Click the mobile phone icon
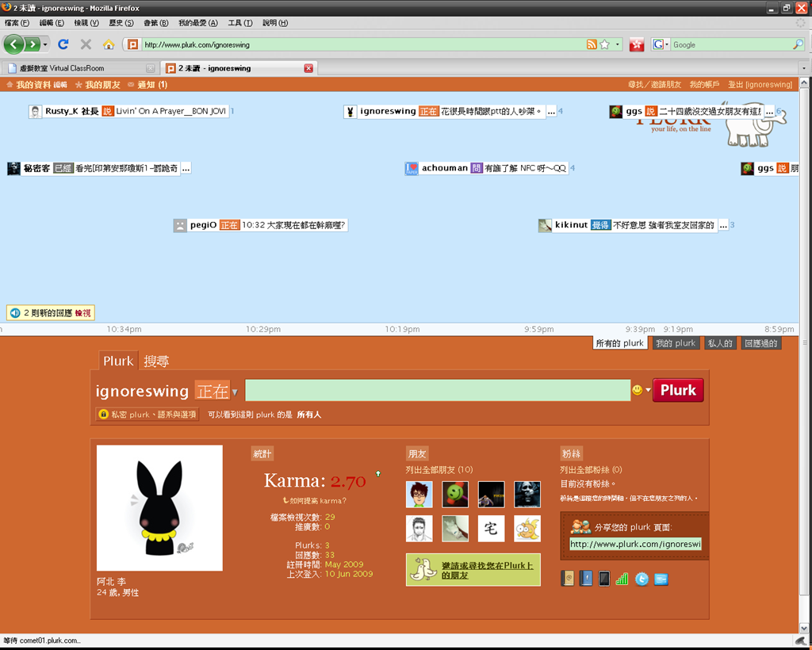This screenshot has height=650, width=812. coord(603,578)
